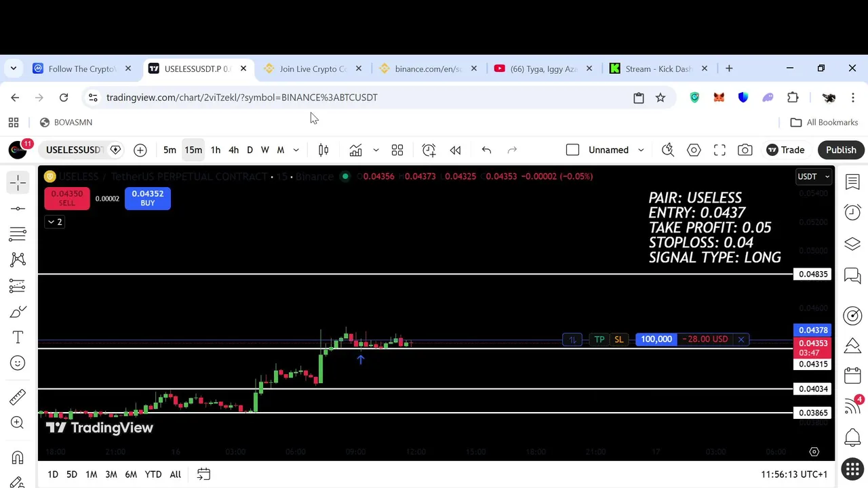Open the object tree layers panel
Image resolution: width=868 pixels, height=488 pixels.
click(x=852, y=244)
